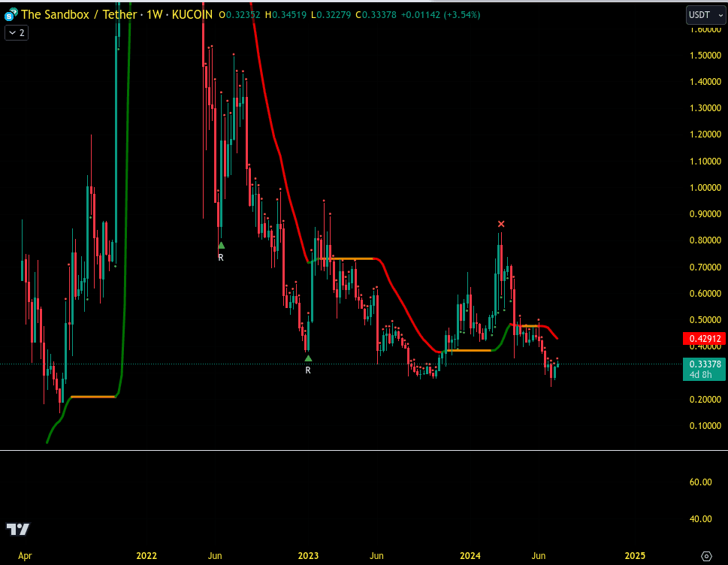Image resolution: width=728 pixels, height=565 pixels.
Task: Click the 0.60000 price scale label
Action: (x=705, y=294)
